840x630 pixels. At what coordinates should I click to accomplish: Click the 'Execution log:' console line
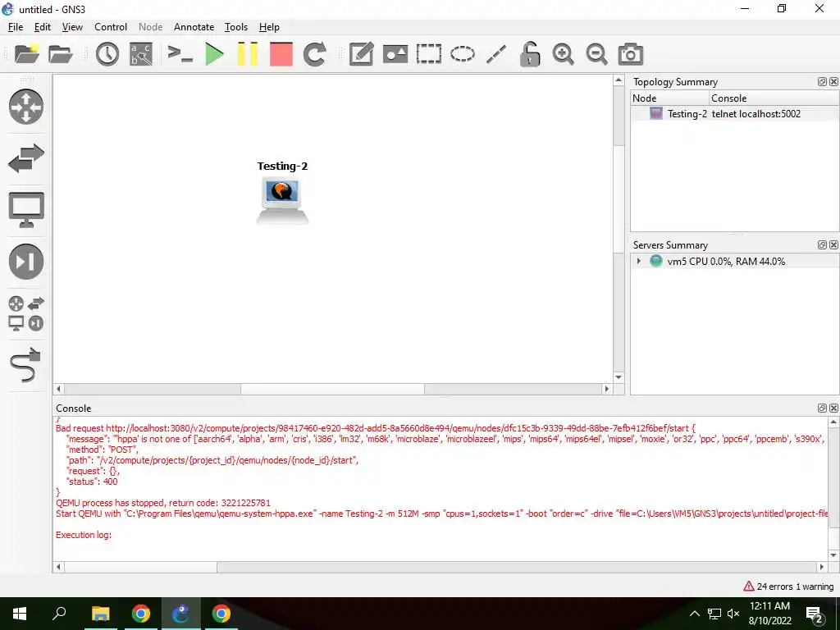[84, 535]
